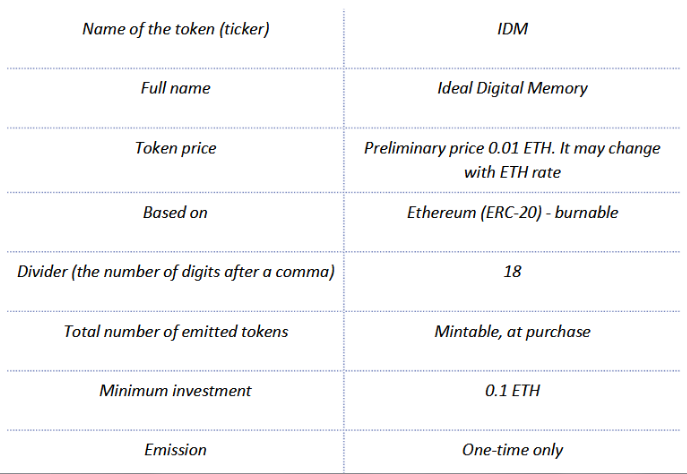The width and height of the screenshot is (687, 474).
Task: Select 'Ethereum (ERC-20) - burnable' value
Action: [x=512, y=212]
